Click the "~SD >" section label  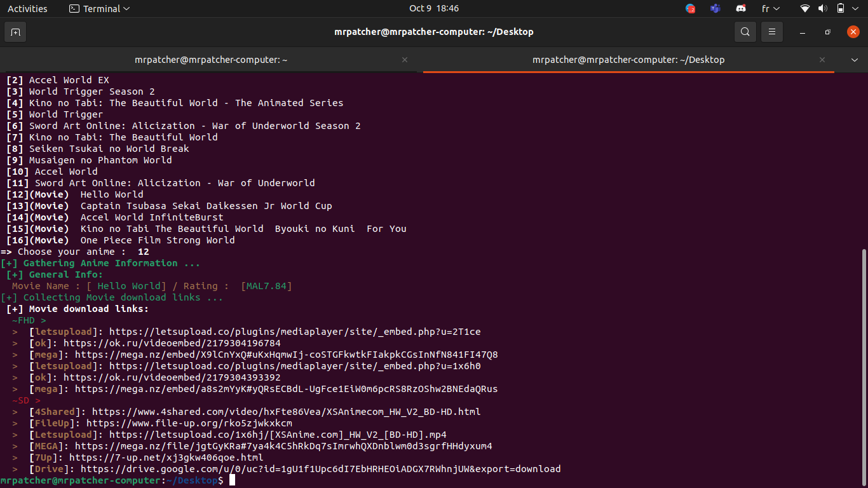(x=26, y=400)
